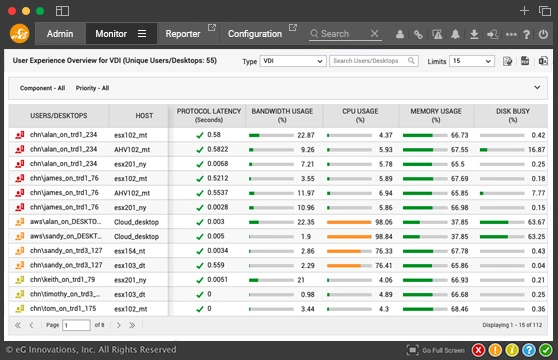The height and width of the screenshot is (360, 558).
Task: Click the Page number field
Action: [76, 325]
